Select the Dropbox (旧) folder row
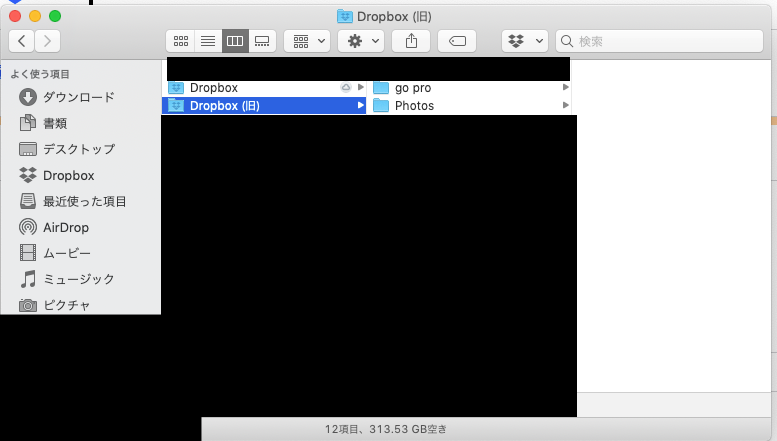This screenshot has height=441, width=777. pyautogui.click(x=264, y=106)
